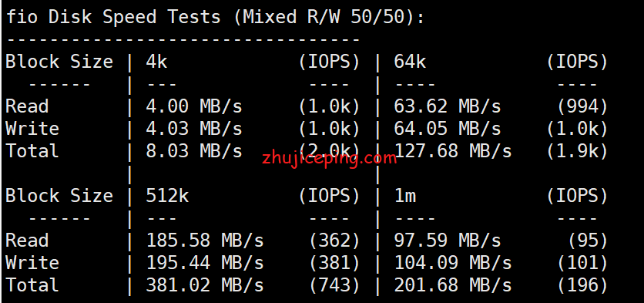Click the 1m column header label
The height and width of the screenshot is (303, 644).
click(x=404, y=196)
